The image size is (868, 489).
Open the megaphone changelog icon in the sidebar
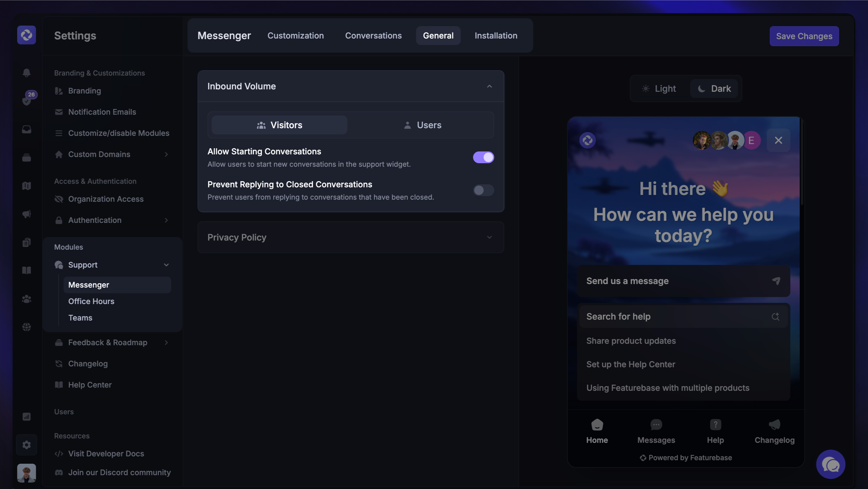tap(27, 214)
